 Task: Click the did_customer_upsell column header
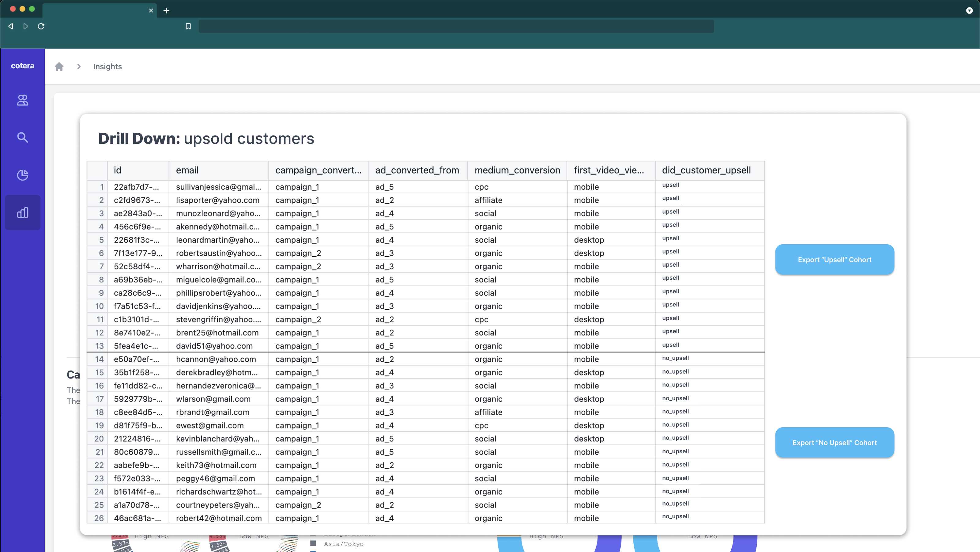click(707, 170)
